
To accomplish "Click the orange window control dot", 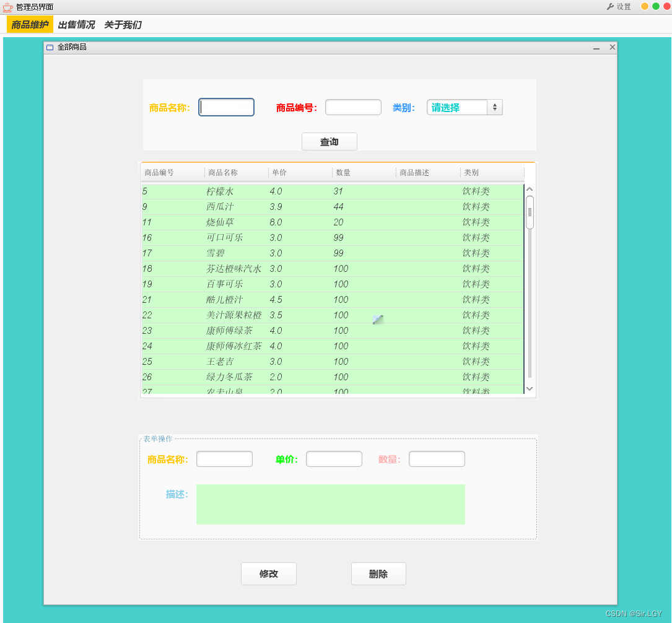I will click(x=645, y=6).
